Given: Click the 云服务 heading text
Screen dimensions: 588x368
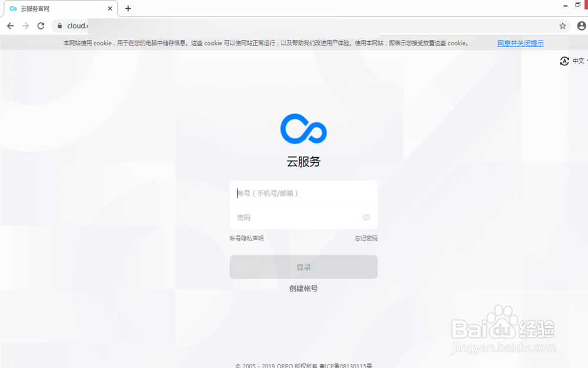Looking at the screenshot, I should click(303, 161).
